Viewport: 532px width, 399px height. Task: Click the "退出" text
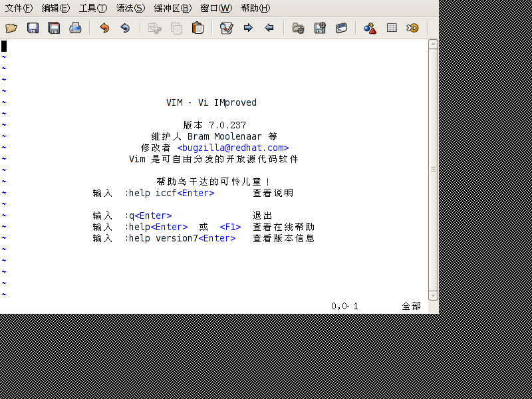(262, 215)
